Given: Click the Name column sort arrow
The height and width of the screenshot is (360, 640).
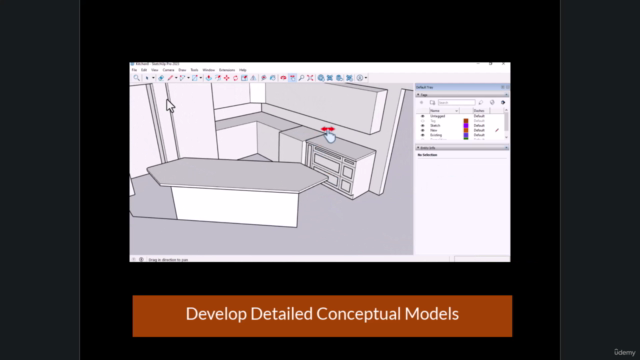Looking at the screenshot, I should tap(456, 111).
